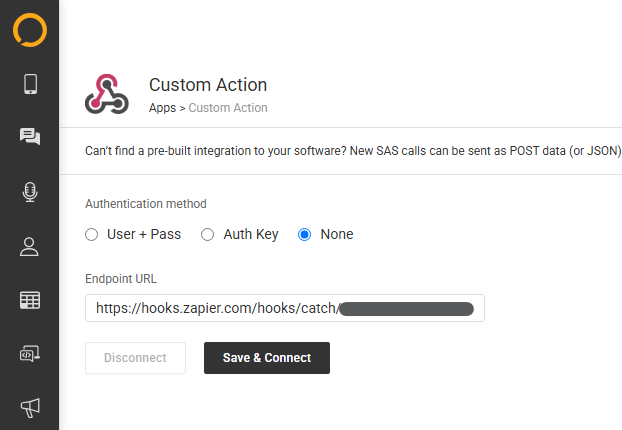The width and height of the screenshot is (622, 430).
Task: Click the Endpoint URL label
Action: click(x=121, y=279)
